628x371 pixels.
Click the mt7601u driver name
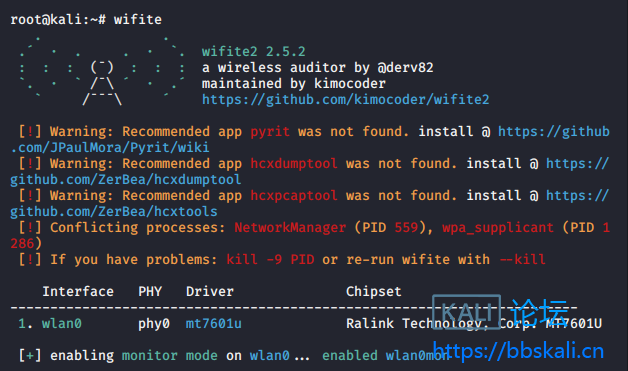(x=213, y=323)
